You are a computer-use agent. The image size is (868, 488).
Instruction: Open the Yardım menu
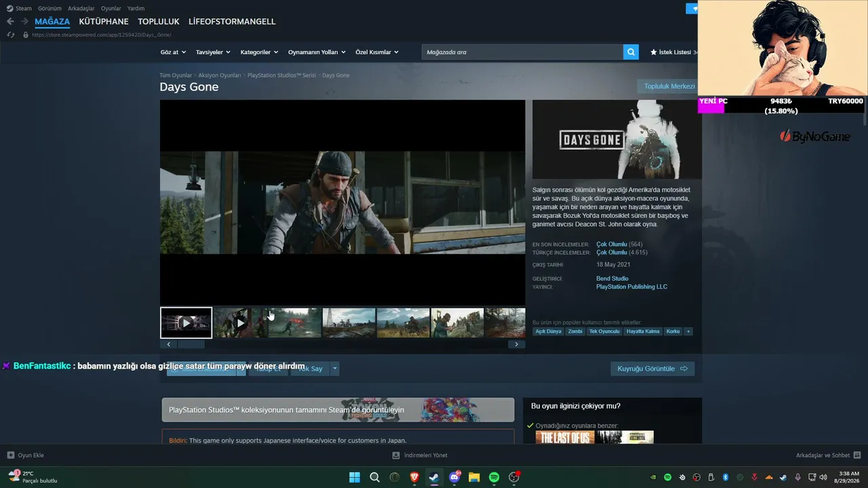[x=136, y=8]
